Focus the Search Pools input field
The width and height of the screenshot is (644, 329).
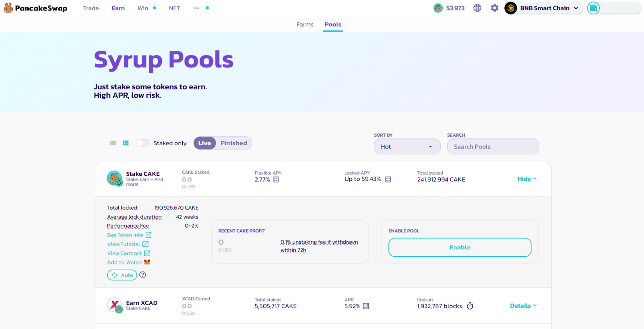(x=493, y=147)
